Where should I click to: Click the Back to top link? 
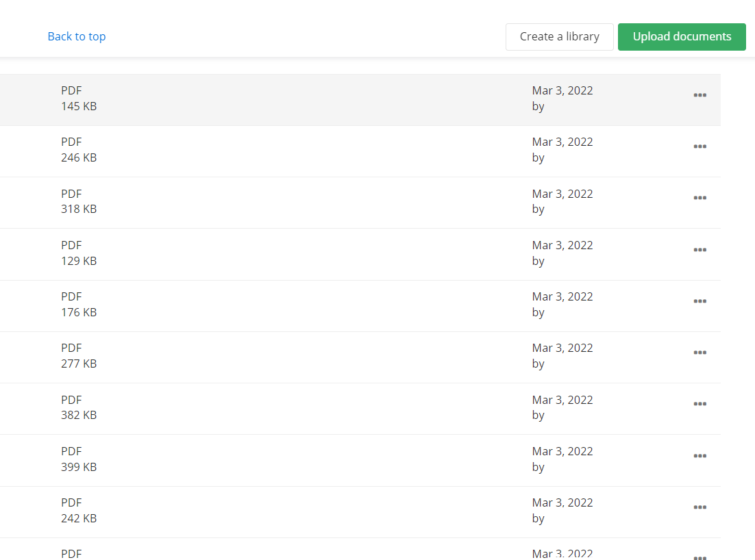pos(77,36)
